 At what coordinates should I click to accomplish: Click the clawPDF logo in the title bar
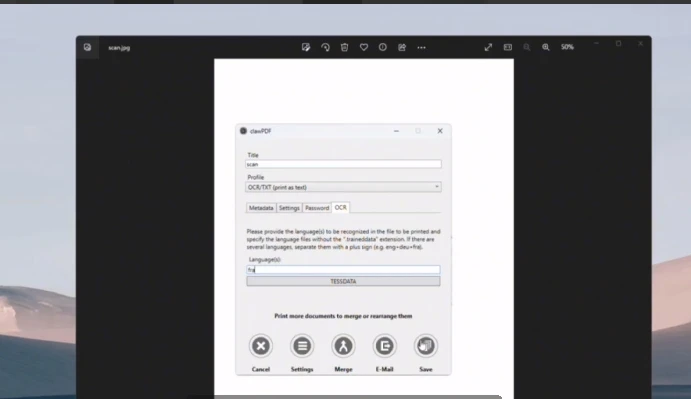tap(243, 131)
